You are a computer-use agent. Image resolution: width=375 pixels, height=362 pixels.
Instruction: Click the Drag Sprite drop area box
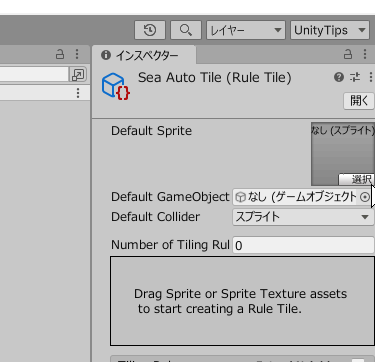click(242, 301)
